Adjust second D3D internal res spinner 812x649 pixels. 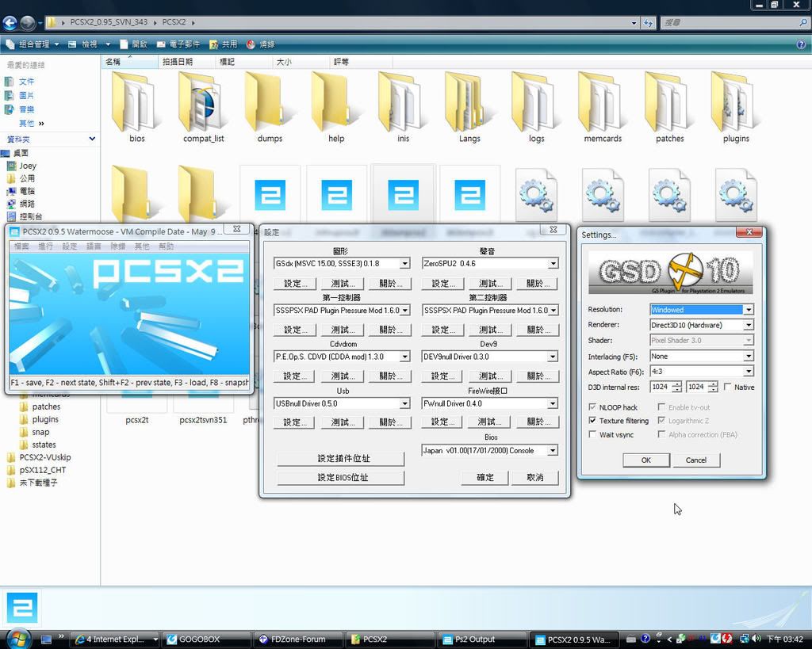713,387
